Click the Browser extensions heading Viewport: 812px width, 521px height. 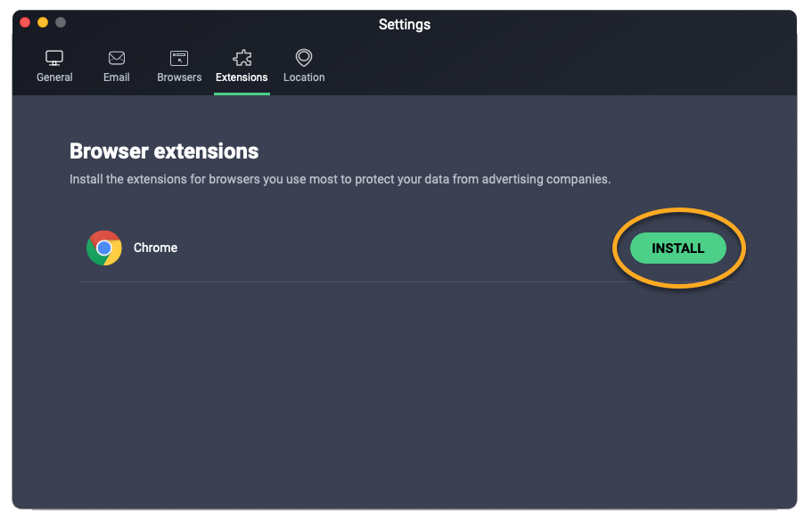[164, 151]
